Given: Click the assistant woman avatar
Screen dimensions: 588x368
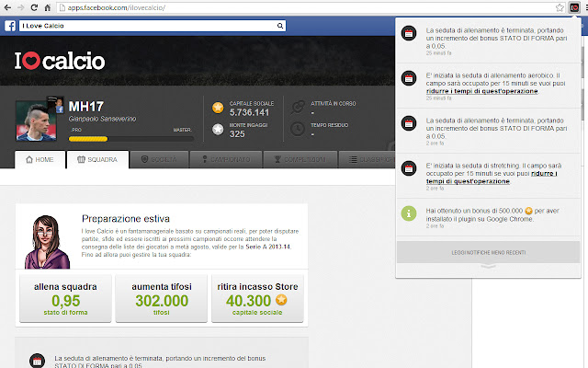Looking at the screenshot, I should pyautogui.click(x=47, y=242).
